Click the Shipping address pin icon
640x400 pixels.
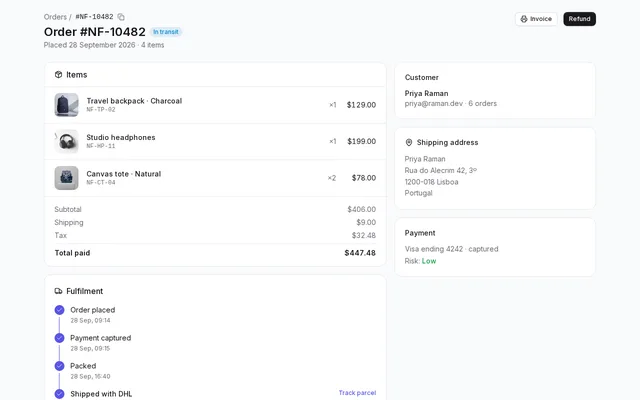(409, 142)
